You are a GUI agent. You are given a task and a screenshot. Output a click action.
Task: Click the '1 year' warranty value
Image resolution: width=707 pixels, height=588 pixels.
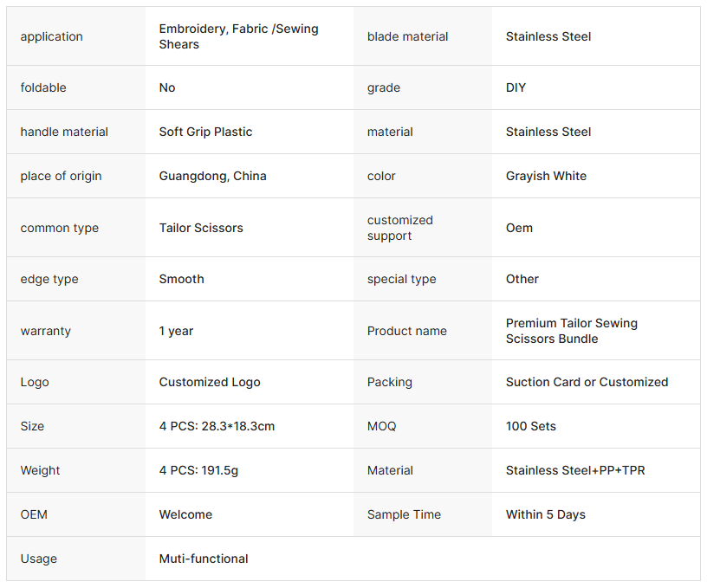176,331
